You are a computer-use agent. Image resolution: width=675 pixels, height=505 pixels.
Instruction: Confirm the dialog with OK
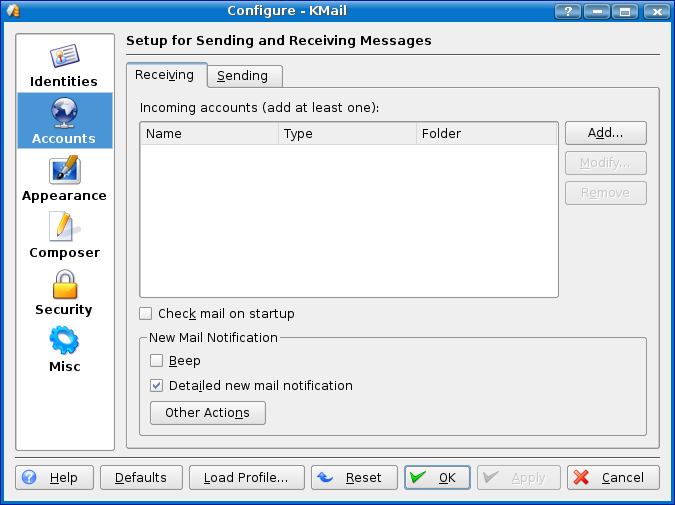pos(437,477)
